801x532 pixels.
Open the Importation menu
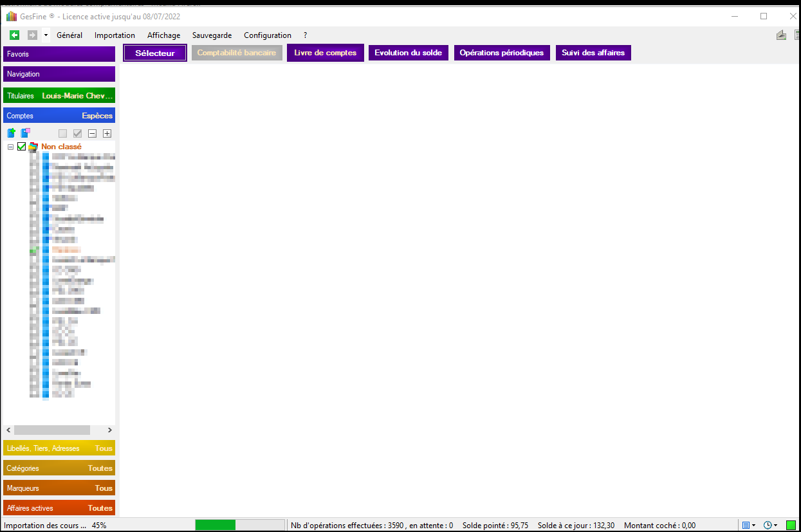[x=115, y=35]
